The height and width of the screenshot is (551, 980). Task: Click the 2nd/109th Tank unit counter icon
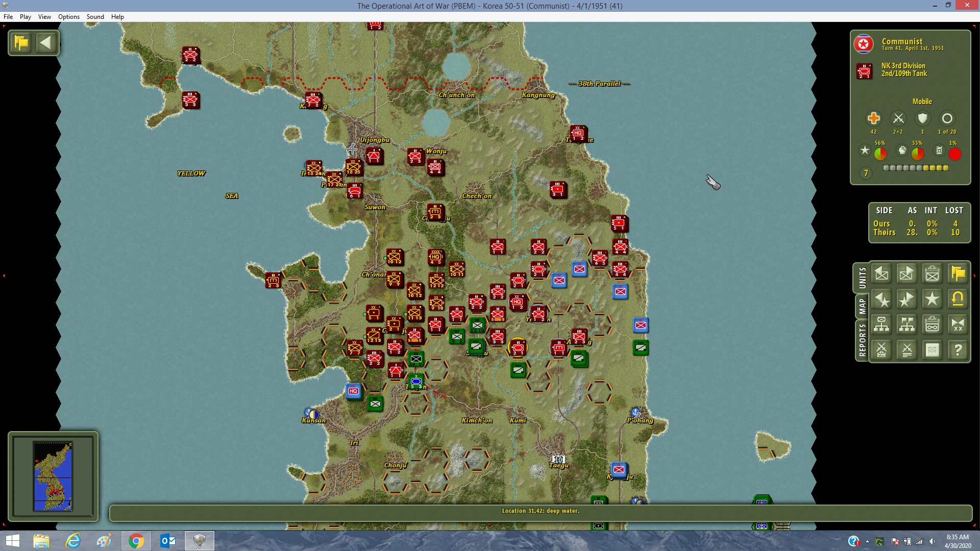point(864,71)
